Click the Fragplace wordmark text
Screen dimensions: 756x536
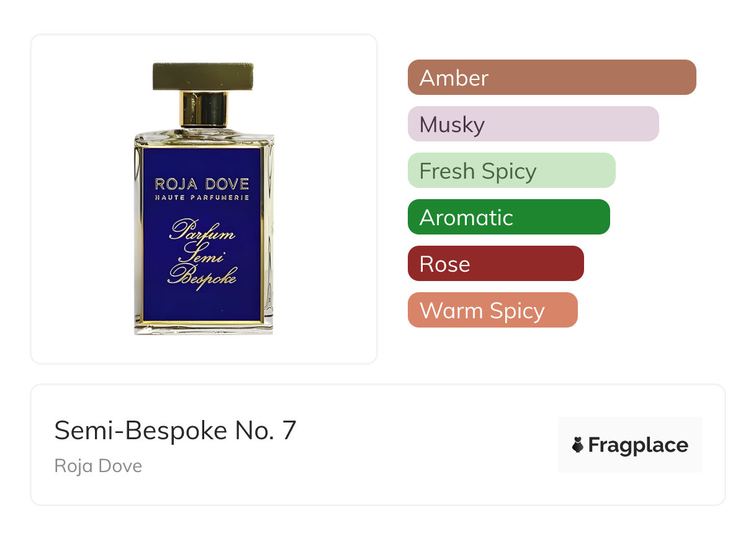tap(638, 445)
